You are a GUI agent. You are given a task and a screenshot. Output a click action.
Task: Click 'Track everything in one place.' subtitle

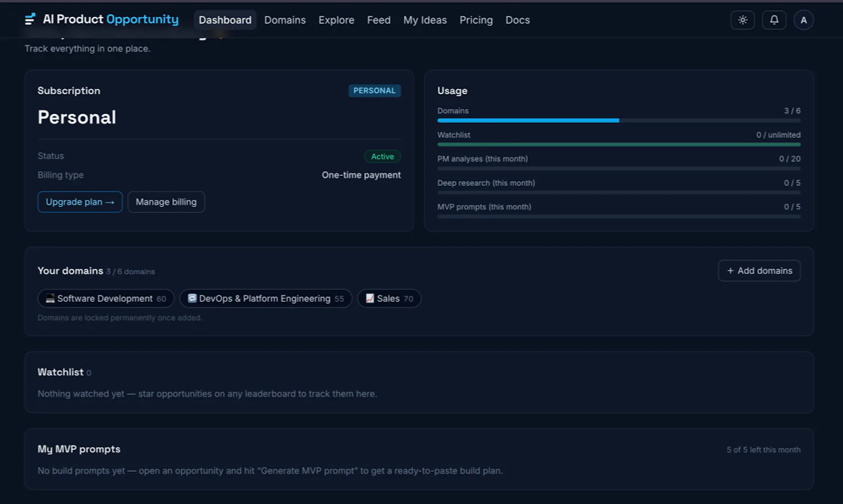tap(87, 48)
